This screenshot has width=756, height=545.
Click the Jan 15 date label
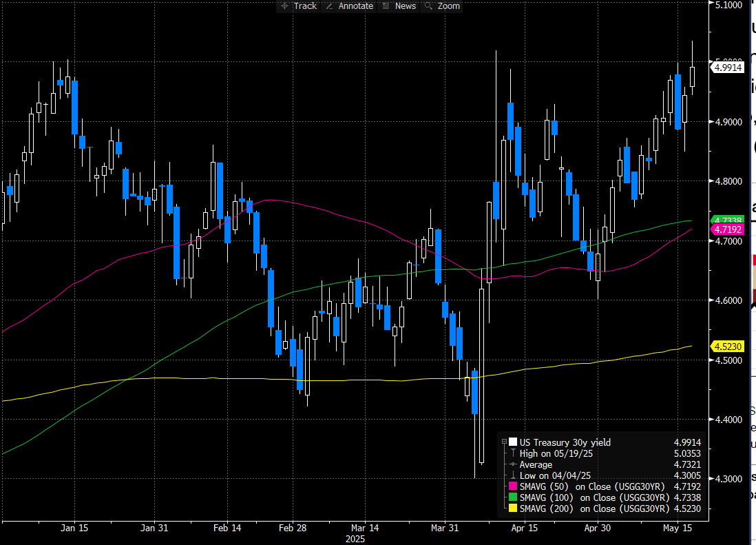tap(74, 528)
